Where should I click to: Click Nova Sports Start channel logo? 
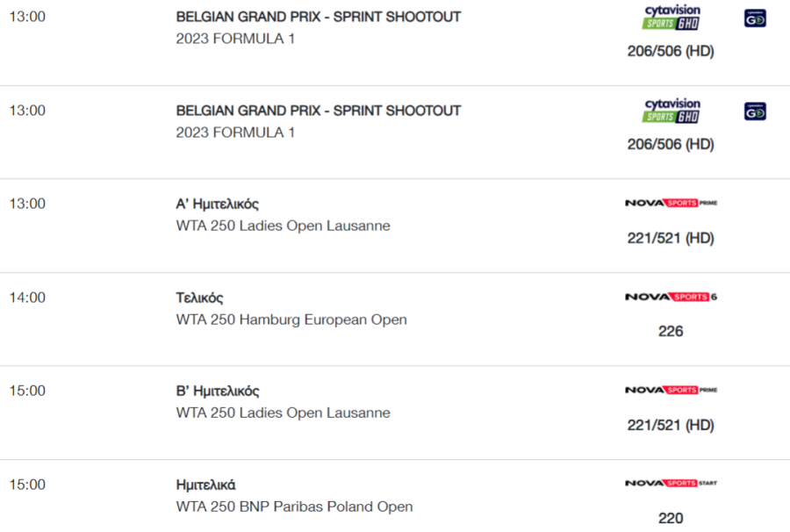[x=671, y=483]
